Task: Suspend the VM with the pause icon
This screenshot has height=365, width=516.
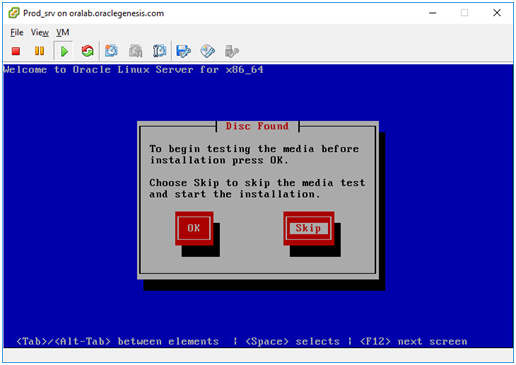Action: tap(39, 51)
